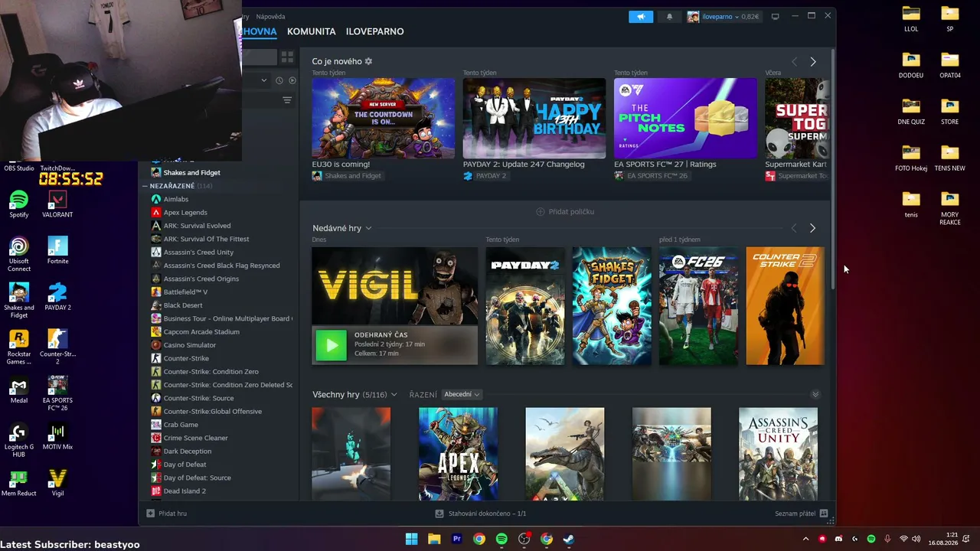Open the KOMUNITA tab

312,31
